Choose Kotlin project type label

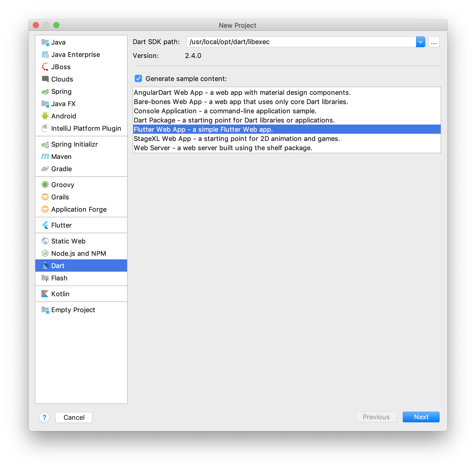pyautogui.click(x=60, y=294)
